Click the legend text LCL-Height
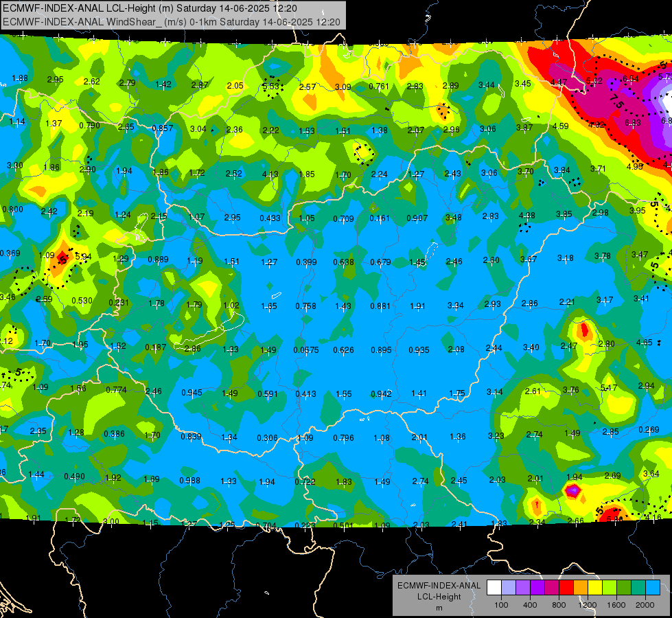672x618 pixels. click(x=439, y=597)
